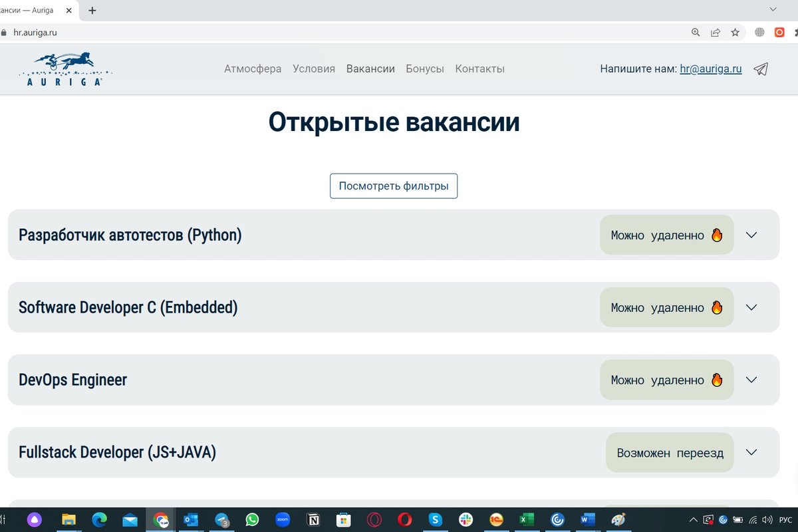Click the Auriga logo in the header
This screenshot has height=532, width=798.
tap(65, 69)
